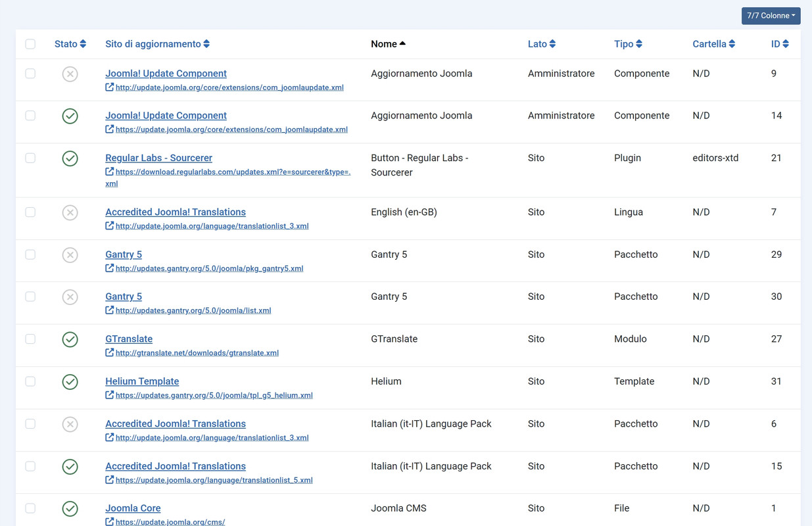Click external link icon beside https com_joomlaupdate URL
Image resolution: width=812 pixels, height=526 pixels.
pos(110,129)
